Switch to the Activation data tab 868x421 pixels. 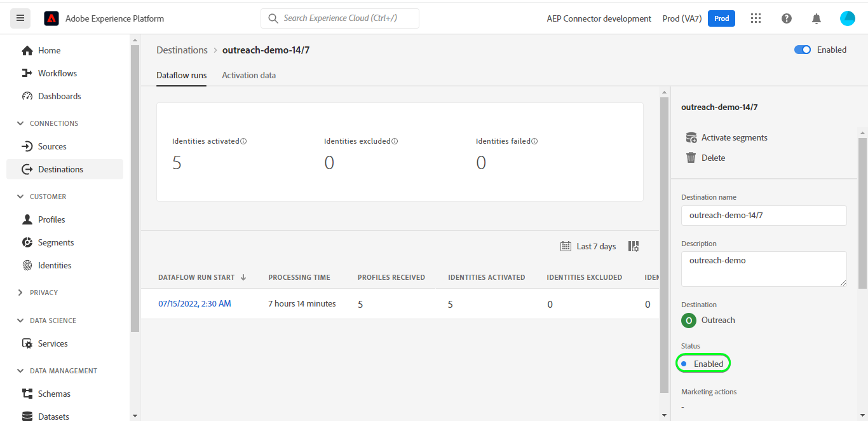click(x=248, y=75)
